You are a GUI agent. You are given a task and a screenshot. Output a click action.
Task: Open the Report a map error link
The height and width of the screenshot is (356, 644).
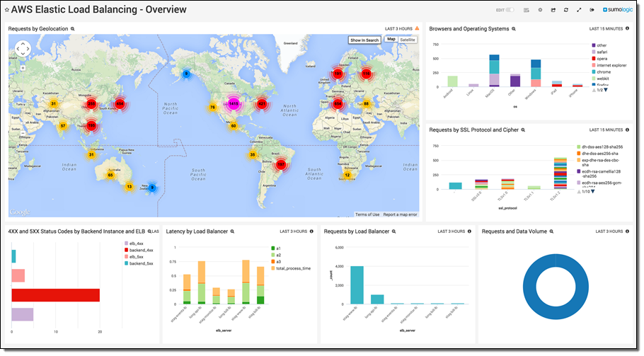(x=400, y=214)
